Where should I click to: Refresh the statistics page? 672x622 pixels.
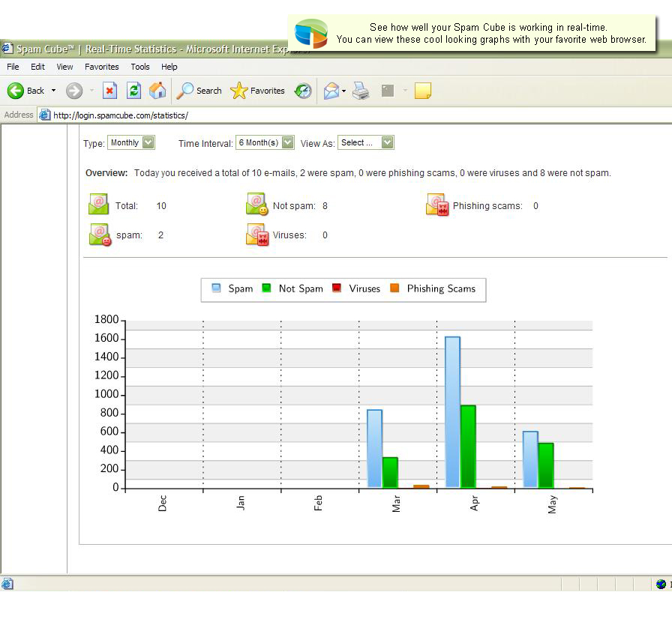(x=133, y=91)
